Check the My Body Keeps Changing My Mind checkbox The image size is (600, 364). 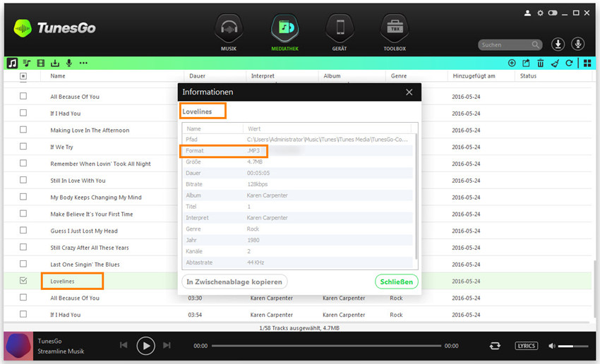(x=23, y=197)
